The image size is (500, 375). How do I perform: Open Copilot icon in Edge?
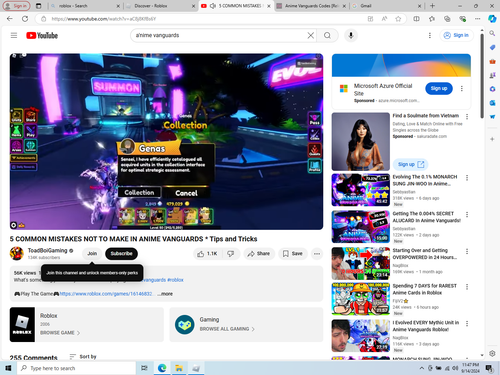(492, 19)
